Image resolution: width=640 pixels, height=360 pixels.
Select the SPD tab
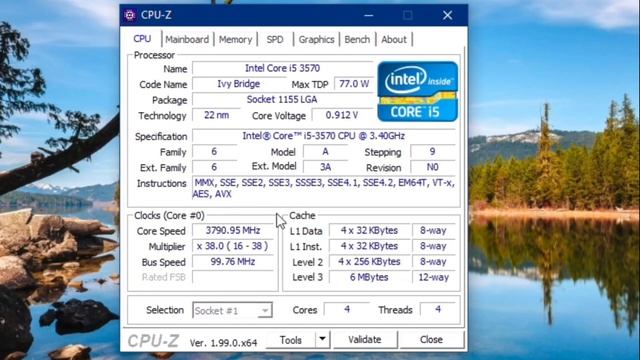275,40
